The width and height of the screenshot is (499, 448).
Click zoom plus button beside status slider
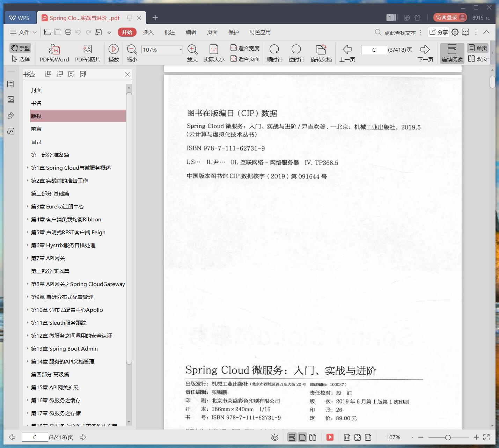476,437
